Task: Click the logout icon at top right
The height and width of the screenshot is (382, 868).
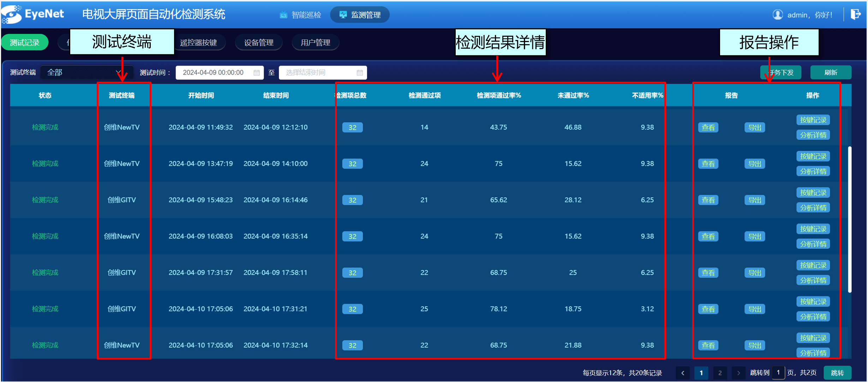Action: tap(855, 14)
